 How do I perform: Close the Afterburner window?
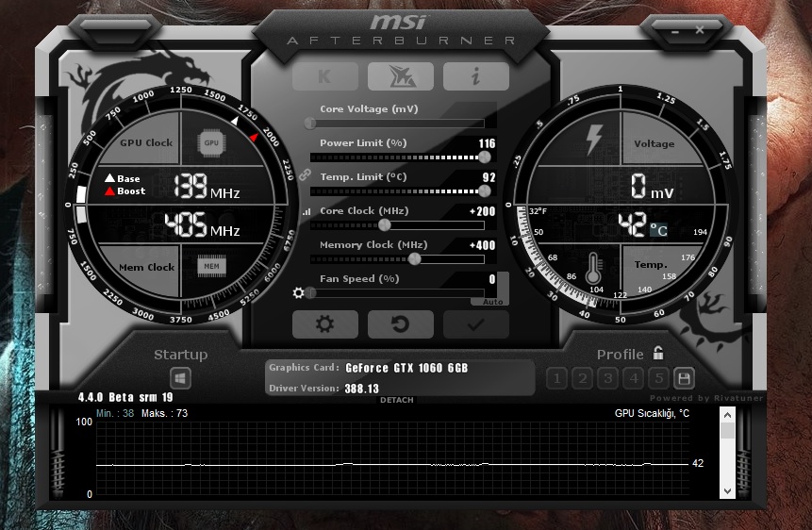point(700,30)
